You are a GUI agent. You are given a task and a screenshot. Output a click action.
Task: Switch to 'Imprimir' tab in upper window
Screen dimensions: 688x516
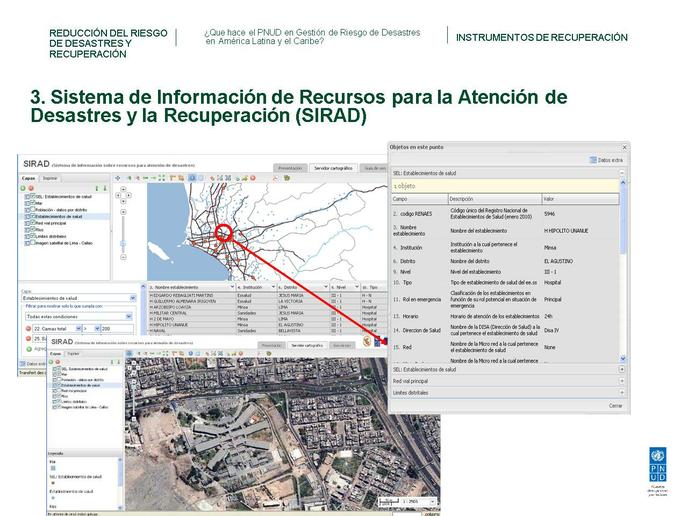click(x=50, y=178)
